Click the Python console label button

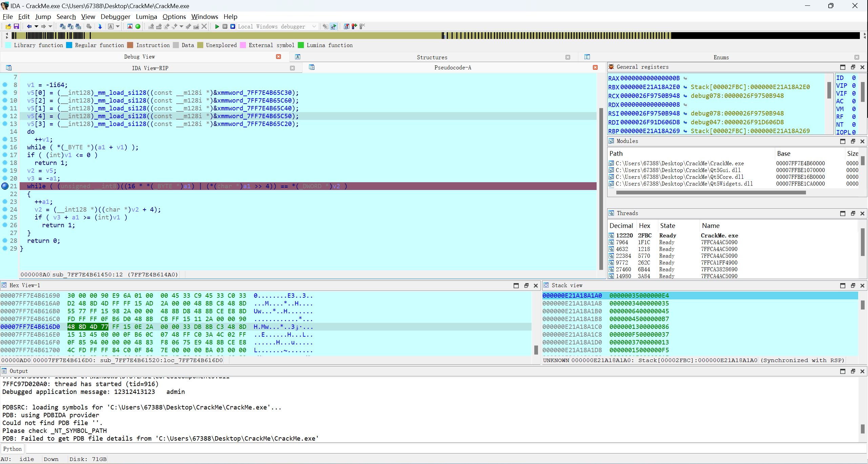point(13,449)
